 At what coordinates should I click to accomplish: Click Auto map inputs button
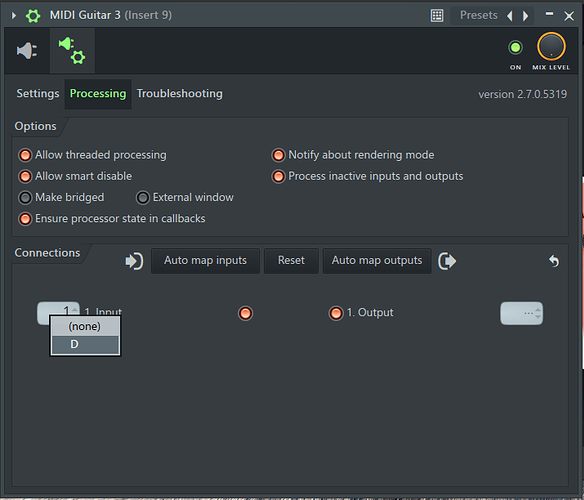click(x=205, y=261)
